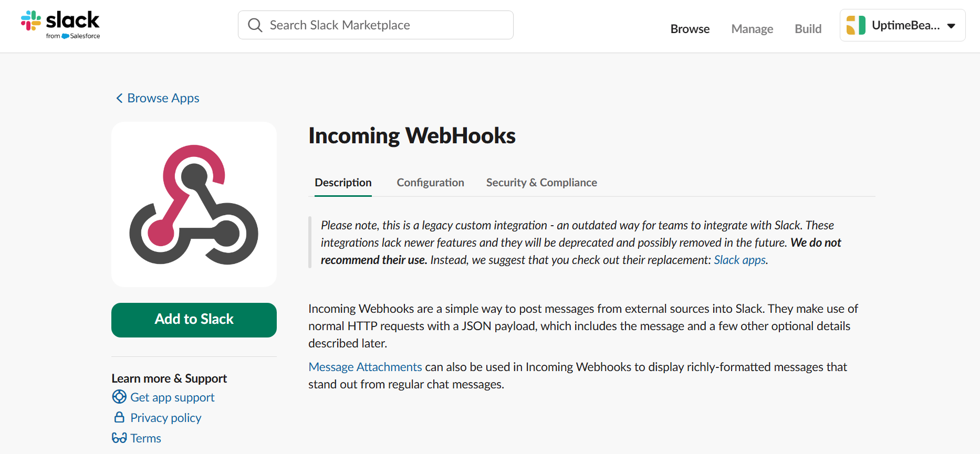Open the Browse menu item

click(690, 29)
